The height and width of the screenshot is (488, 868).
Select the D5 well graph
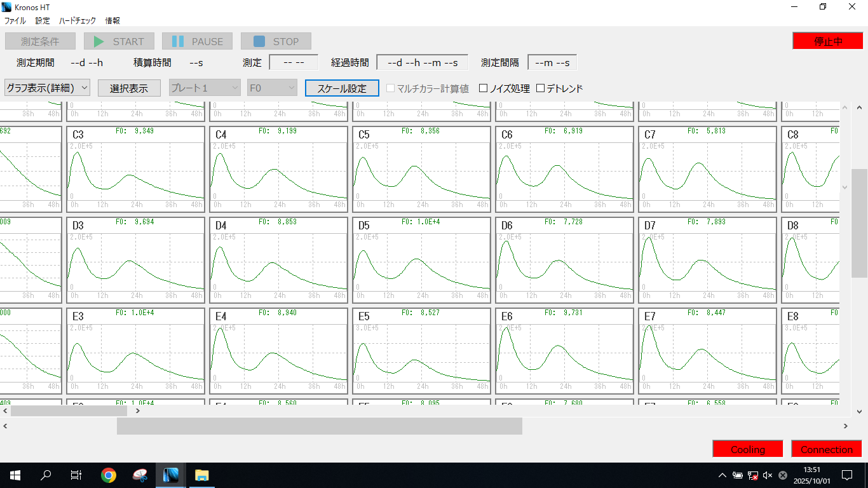pos(422,260)
